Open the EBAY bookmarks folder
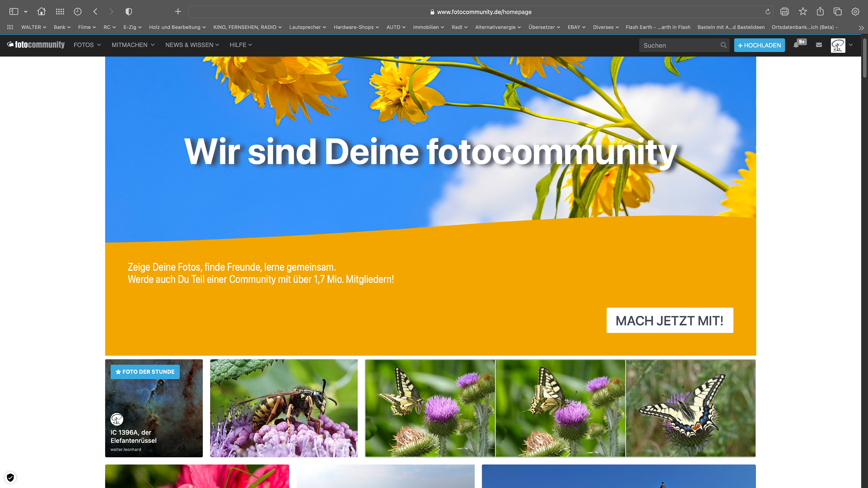 (576, 27)
